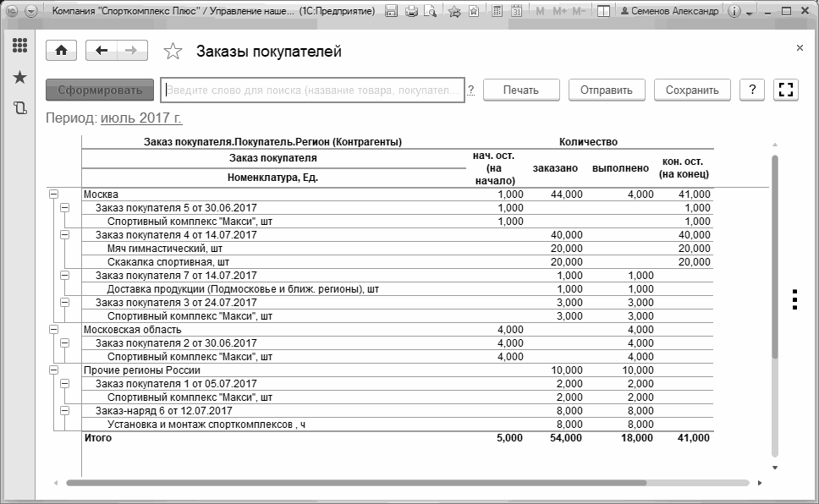819x504 pixels.
Task: Click the split window layout icon
Action: click(x=603, y=11)
